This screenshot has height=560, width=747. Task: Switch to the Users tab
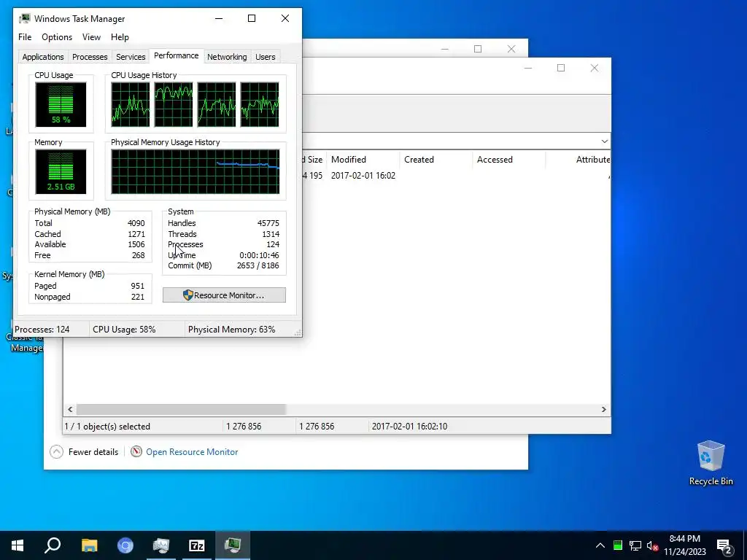266,57
